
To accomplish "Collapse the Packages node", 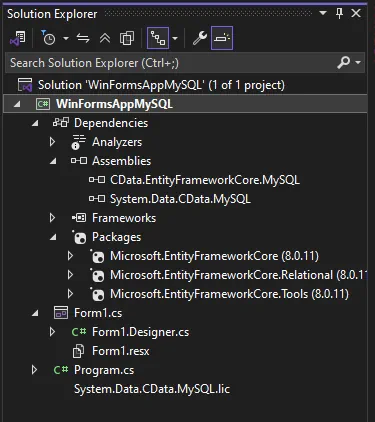I will click(53, 237).
